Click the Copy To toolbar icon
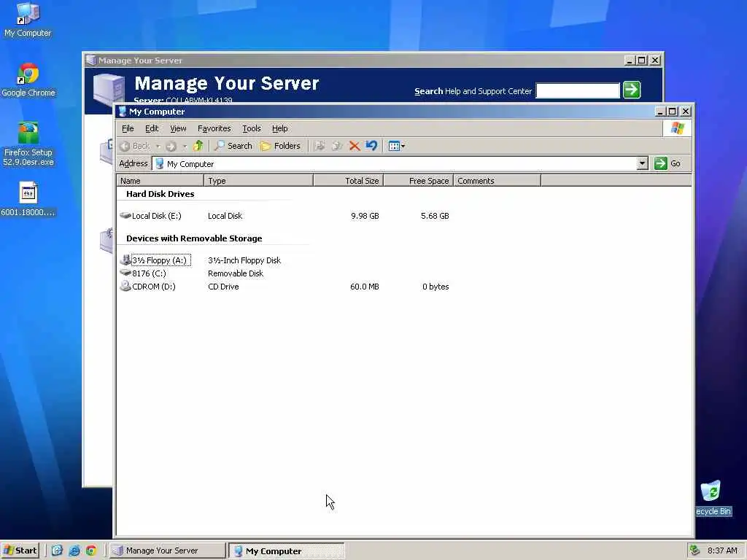This screenshot has height=560, width=747. [x=337, y=146]
